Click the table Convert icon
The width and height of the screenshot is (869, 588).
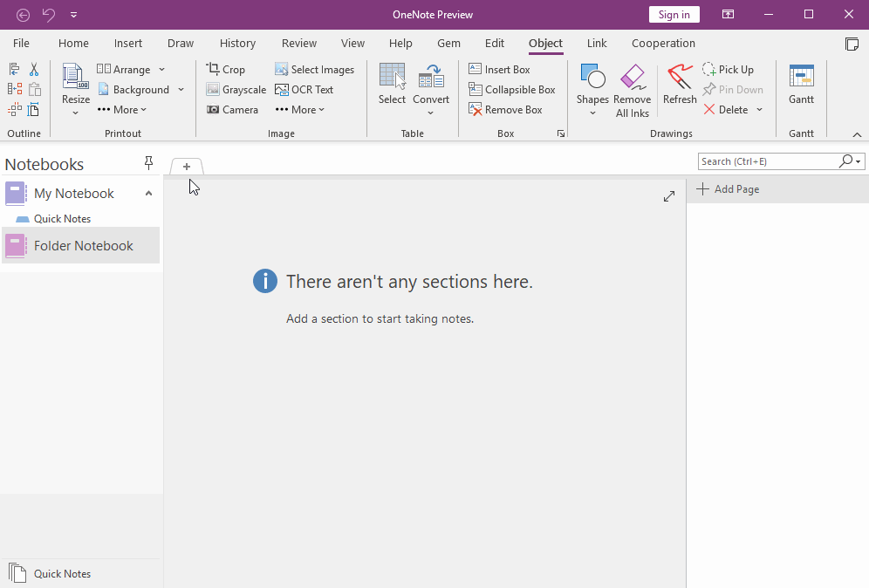pos(431,77)
